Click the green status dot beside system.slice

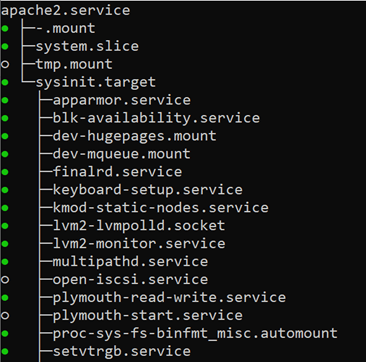(x=5, y=47)
